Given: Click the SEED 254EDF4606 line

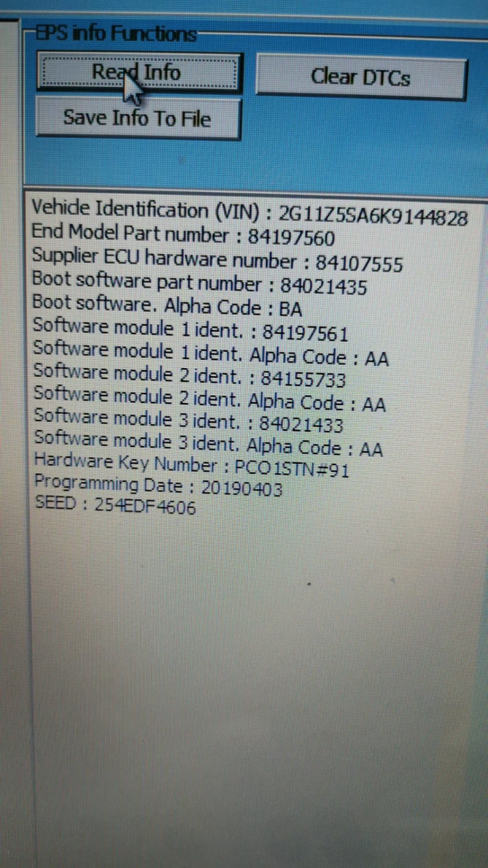Looking at the screenshot, I should pos(116,505).
